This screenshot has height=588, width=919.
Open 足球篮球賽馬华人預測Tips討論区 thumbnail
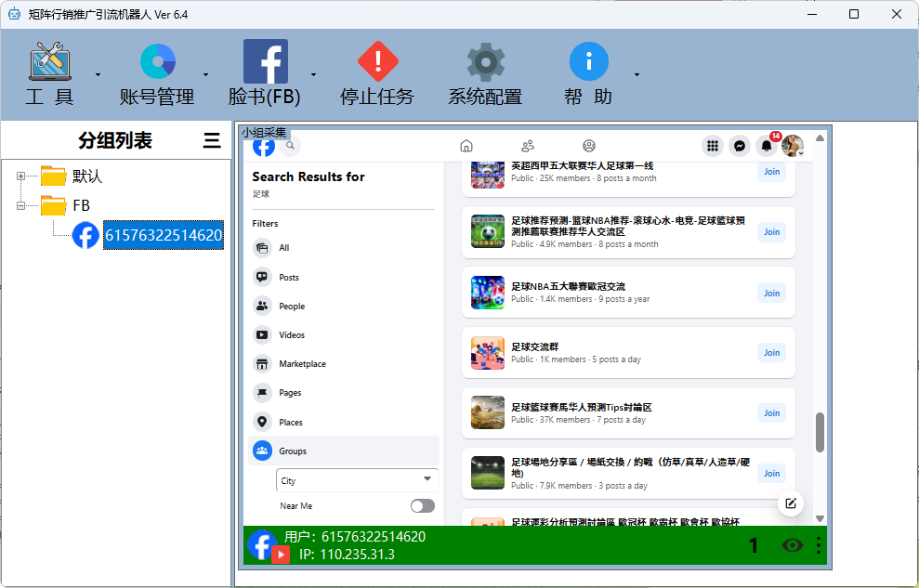(x=488, y=412)
